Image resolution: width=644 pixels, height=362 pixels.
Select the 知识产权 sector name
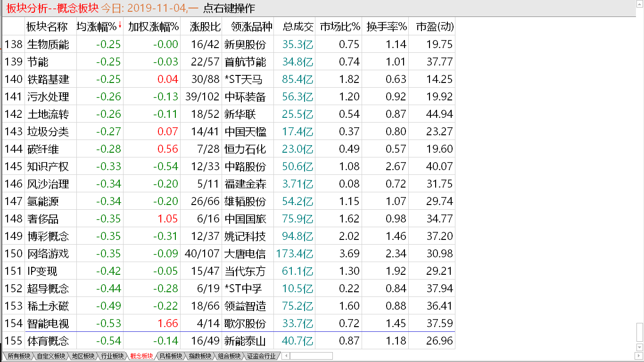pyautogui.click(x=48, y=166)
